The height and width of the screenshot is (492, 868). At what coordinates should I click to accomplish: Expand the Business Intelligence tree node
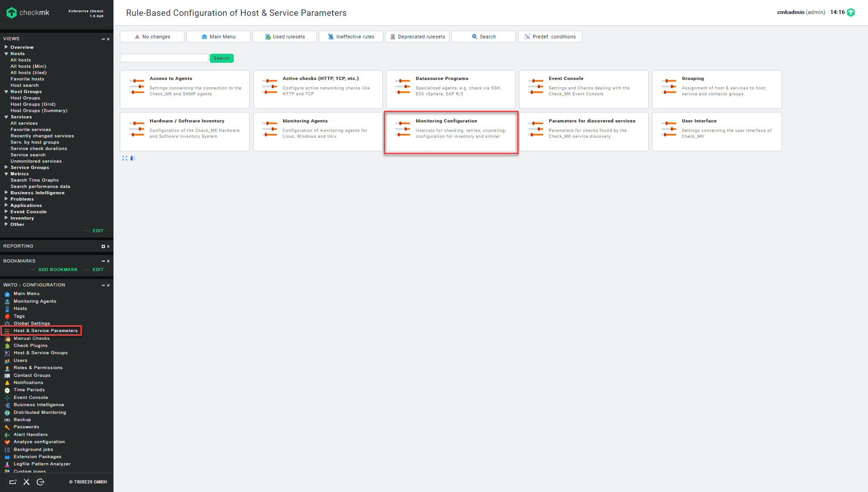coord(6,192)
